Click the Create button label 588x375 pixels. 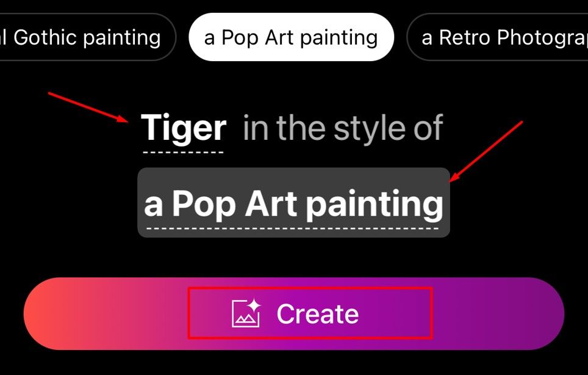tap(318, 314)
